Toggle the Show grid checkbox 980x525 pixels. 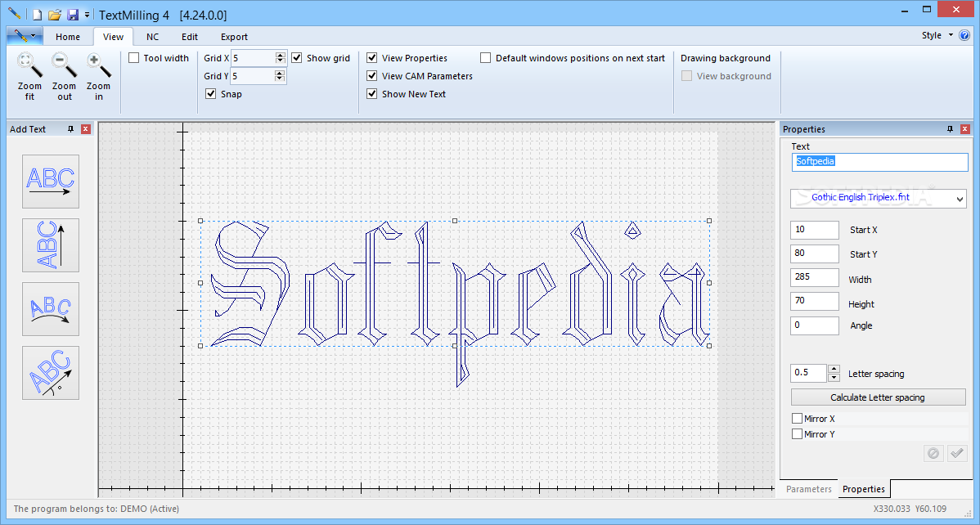297,58
